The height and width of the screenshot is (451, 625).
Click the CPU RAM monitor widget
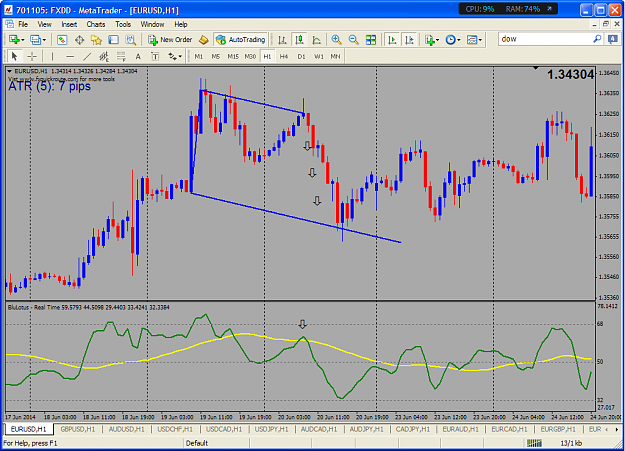point(508,9)
